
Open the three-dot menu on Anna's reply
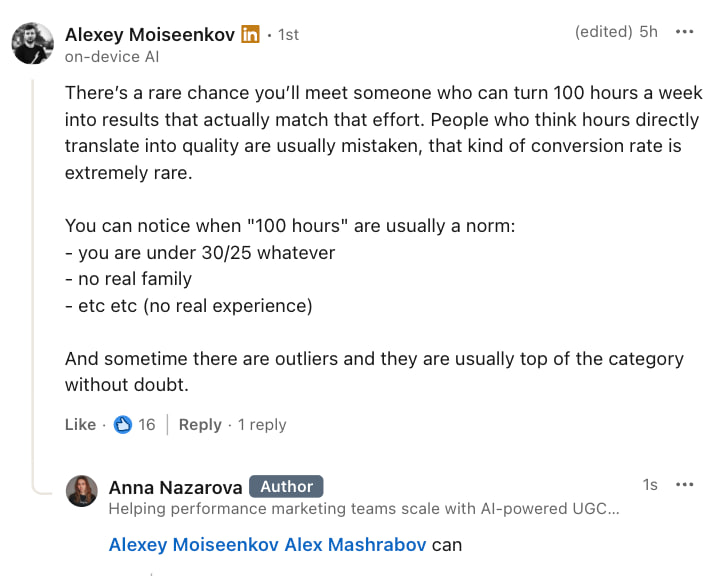(684, 485)
